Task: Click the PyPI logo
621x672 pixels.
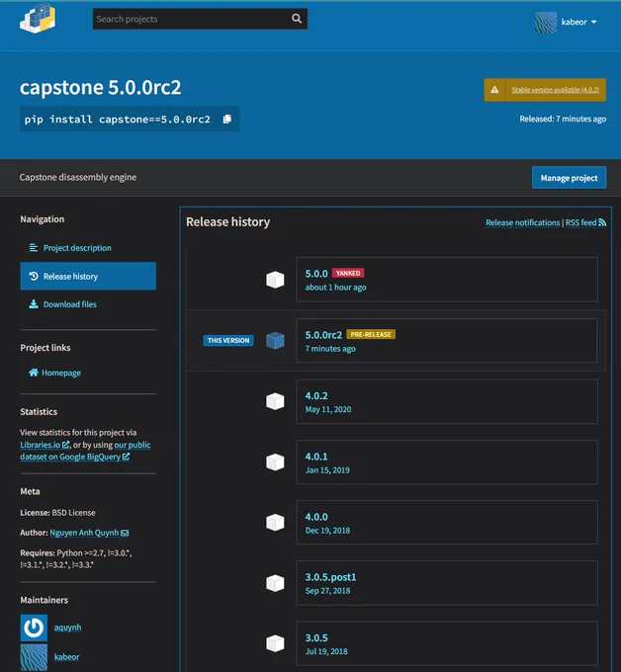Action: click(38, 19)
